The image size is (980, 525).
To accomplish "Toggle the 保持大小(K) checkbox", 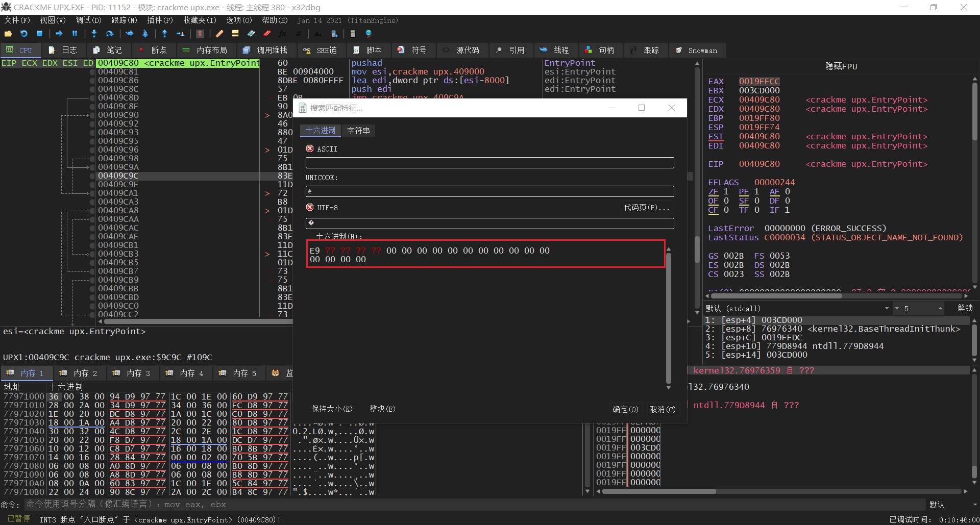I will (332, 409).
